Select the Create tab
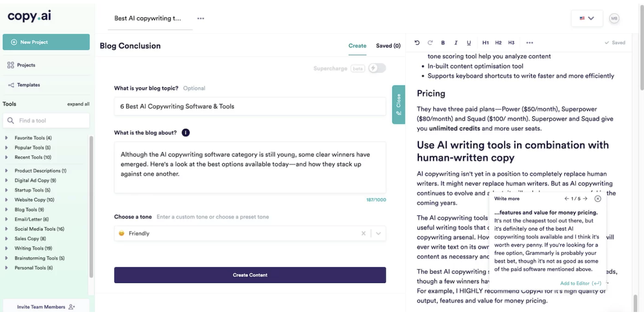Image resolution: width=644 pixels, height=316 pixels. click(x=357, y=46)
